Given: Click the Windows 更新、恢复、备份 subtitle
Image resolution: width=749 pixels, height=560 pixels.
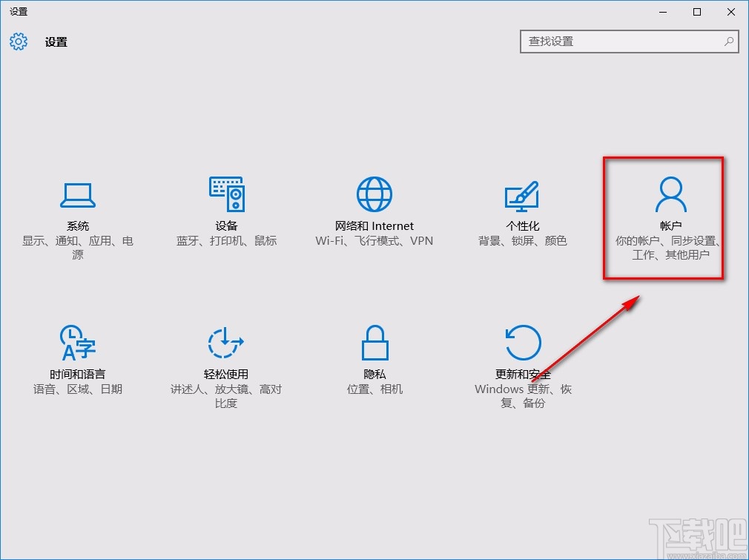Looking at the screenshot, I should [523, 395].
